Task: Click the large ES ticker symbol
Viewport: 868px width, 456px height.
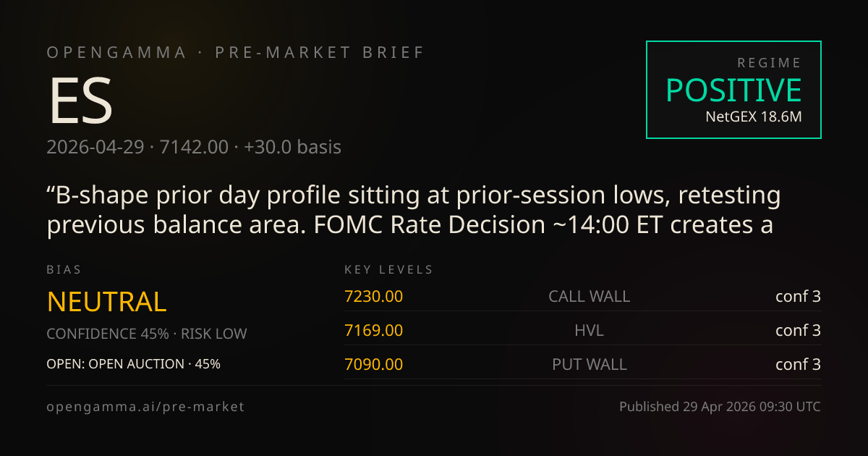Action: (80, 100)
